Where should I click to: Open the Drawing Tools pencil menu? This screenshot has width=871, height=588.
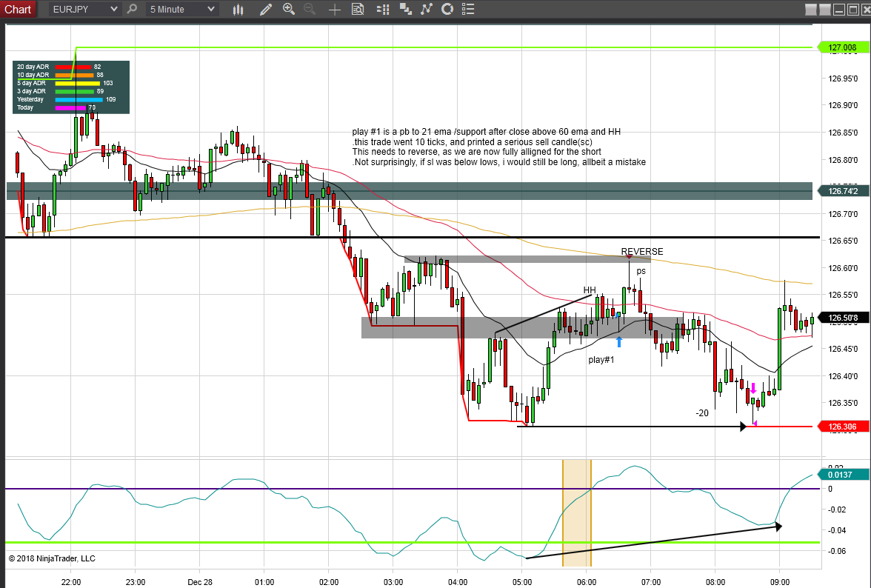(x=265, y=9)
